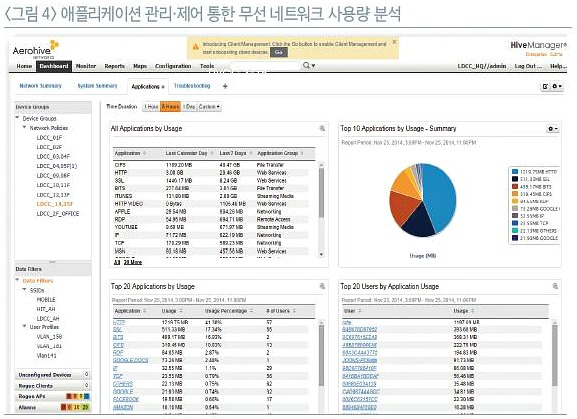Sort by Last Calendar Day column
The width and height of the screenshot is (577, 419).
click(189, 153)
